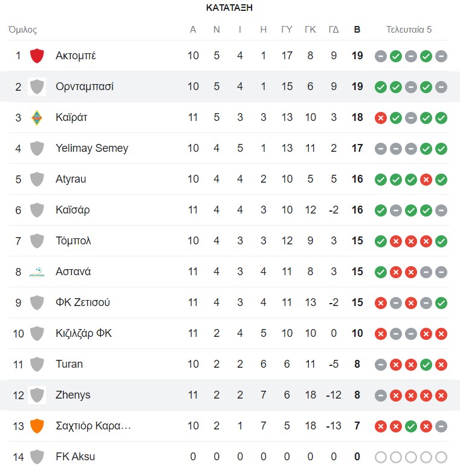This screenshot has width=460, height=476.
Task: Open the Yelimay Semey team link
Action: click(x=92, y=148)
